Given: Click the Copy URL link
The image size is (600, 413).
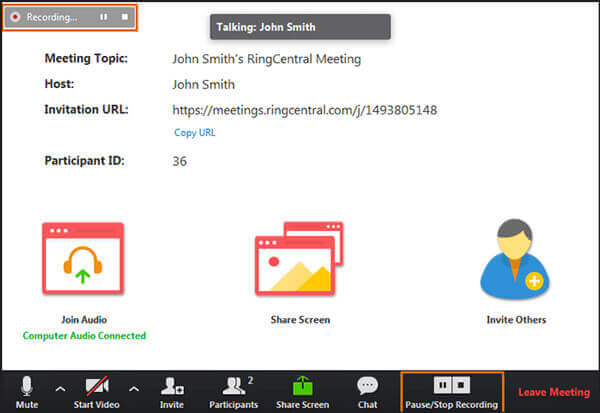Looking at the screenshot, I should point(195,132).
